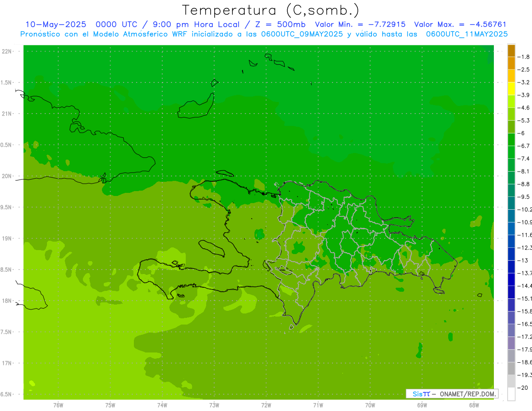Screen dimensions: 532x411
Task: Click the '-1.8' colorbar value
Action: [x=524, y=57]
